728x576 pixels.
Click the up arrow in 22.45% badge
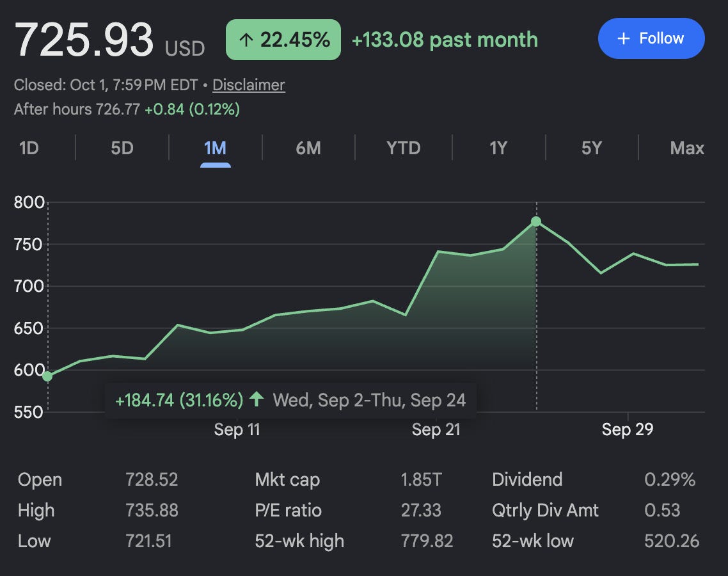pos(246,40)
